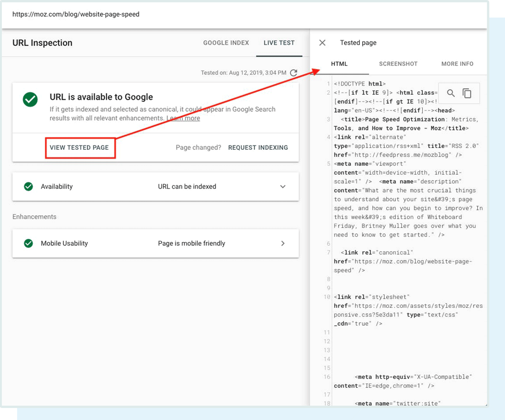Click the '<!DOCTYPE html>' code line

click(360, 84)
